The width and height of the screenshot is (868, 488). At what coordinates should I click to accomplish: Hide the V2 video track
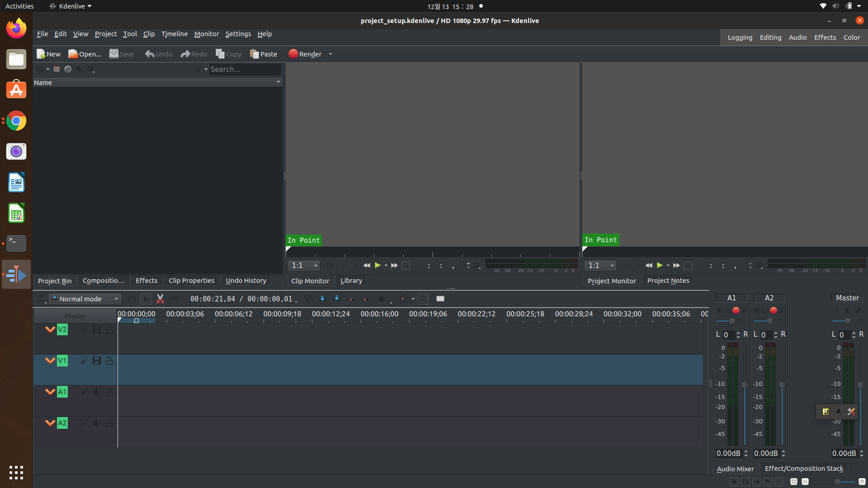click(x=96, y=329)
